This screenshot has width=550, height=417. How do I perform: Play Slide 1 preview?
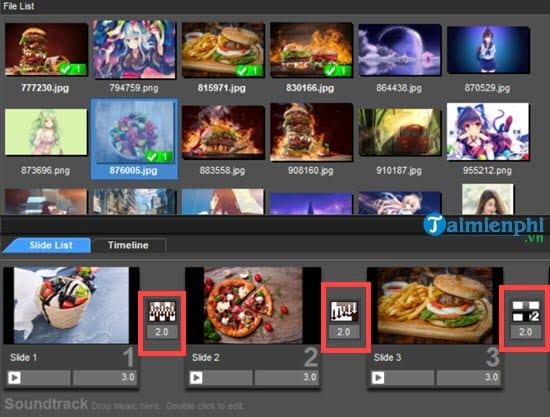click(x=14, y=378)
